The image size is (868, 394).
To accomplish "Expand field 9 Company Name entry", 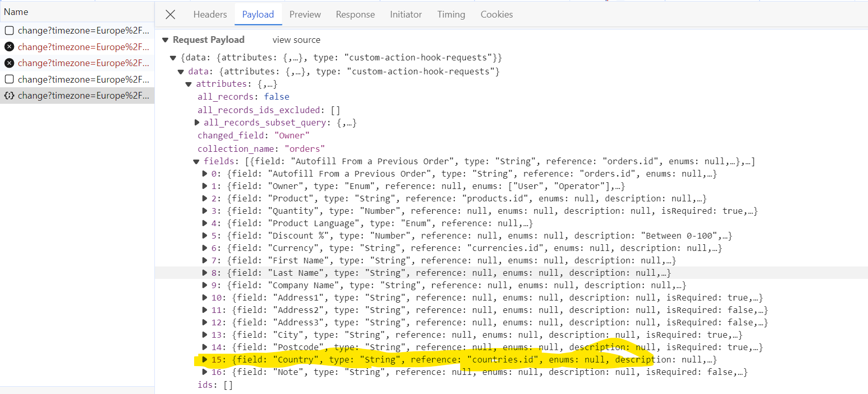I will click(204, 285).
